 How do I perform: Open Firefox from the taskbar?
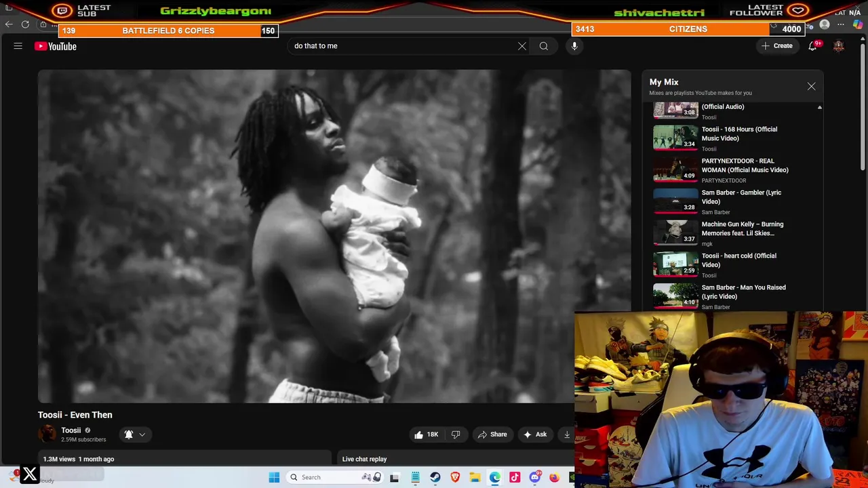pos(555,477)
